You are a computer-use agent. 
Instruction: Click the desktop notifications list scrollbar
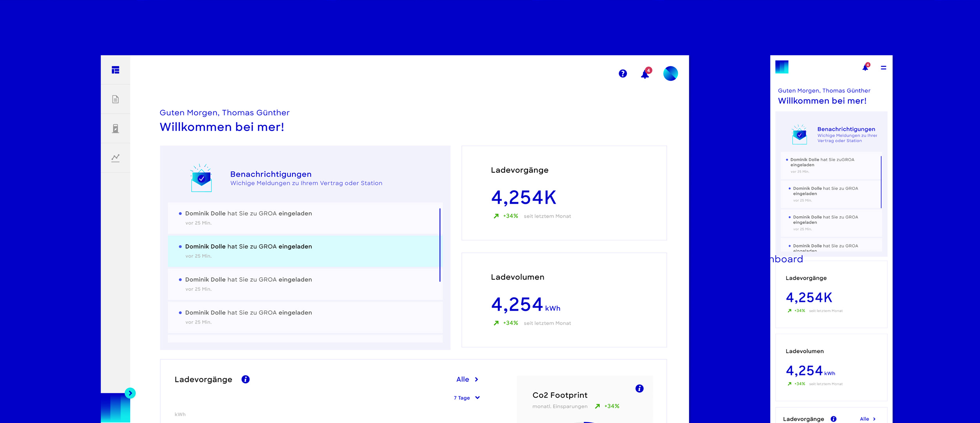pos(440,245)
